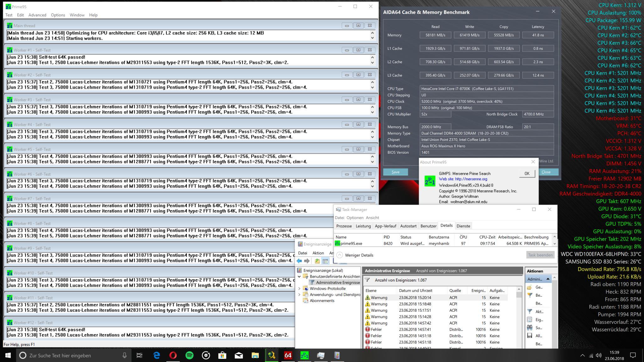The image size is (644, 362).
Task: Restore the Worker #5 child window
Action: pyautogui.click(x=358, y=149)
